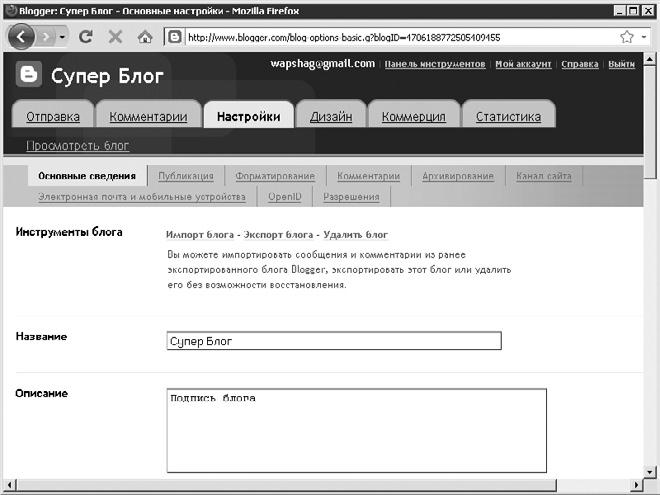Switch to the Дизайн tab
The height and width of the screenshot is (495, 660).
pos(331,114)
